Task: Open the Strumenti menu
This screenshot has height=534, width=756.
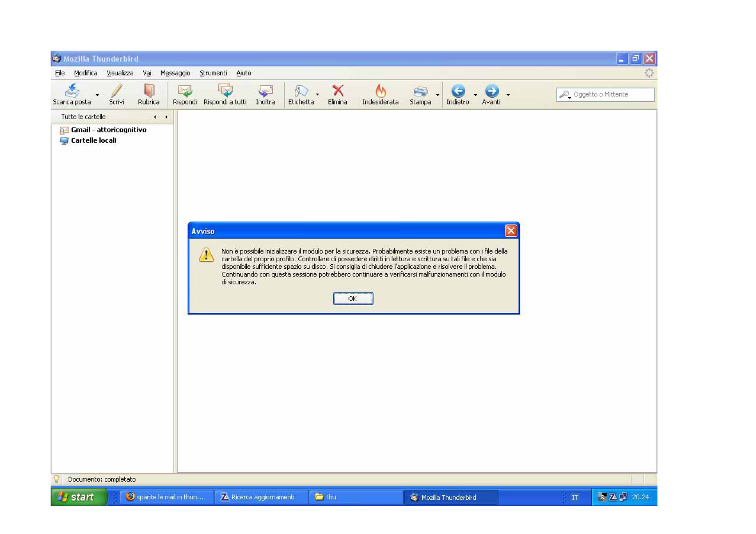Action: tap(213, 73)
